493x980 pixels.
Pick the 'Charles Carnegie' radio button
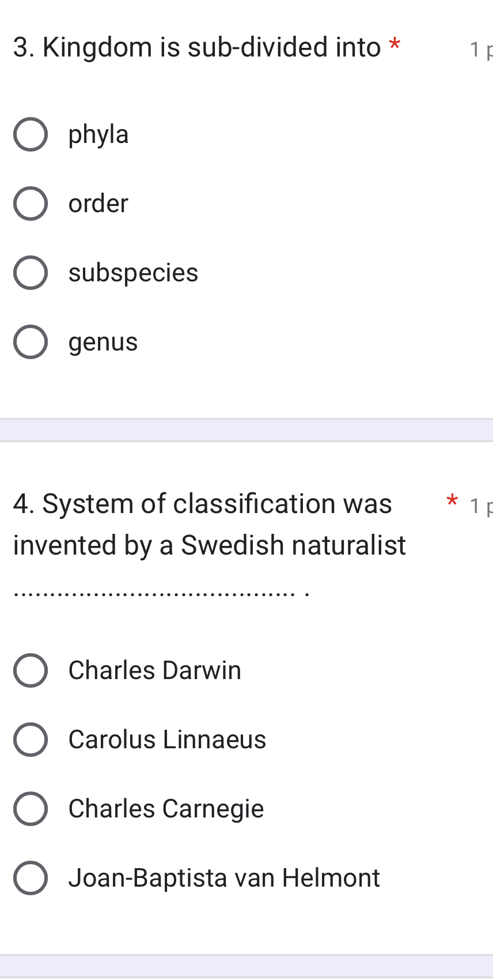click(x=31, y=809)
